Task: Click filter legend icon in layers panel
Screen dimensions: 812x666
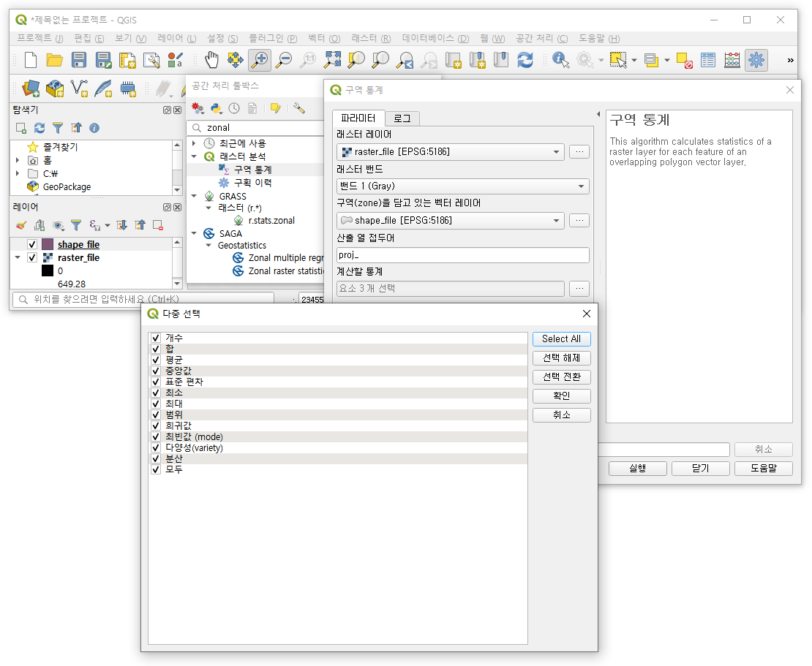Action: point(76,225)
